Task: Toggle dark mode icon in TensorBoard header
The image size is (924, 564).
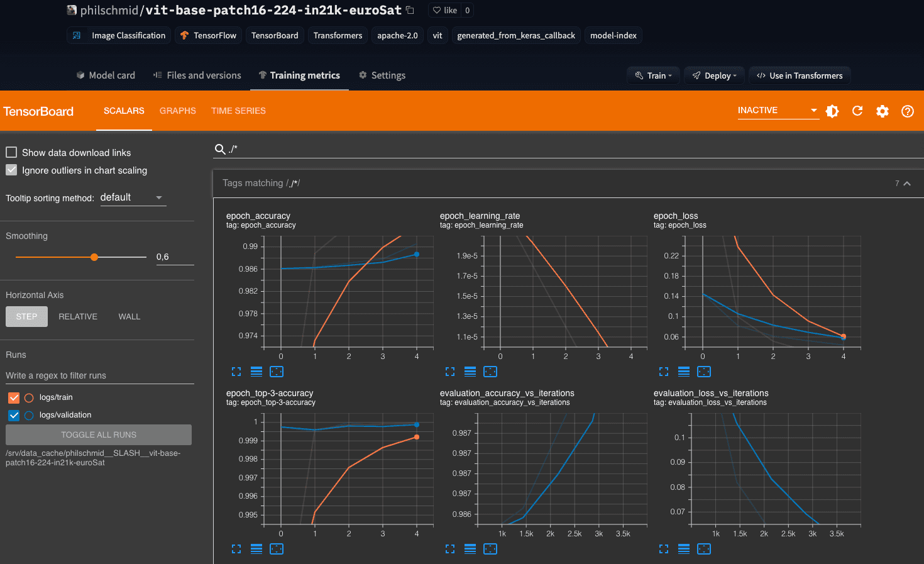Action: [832, 111]
